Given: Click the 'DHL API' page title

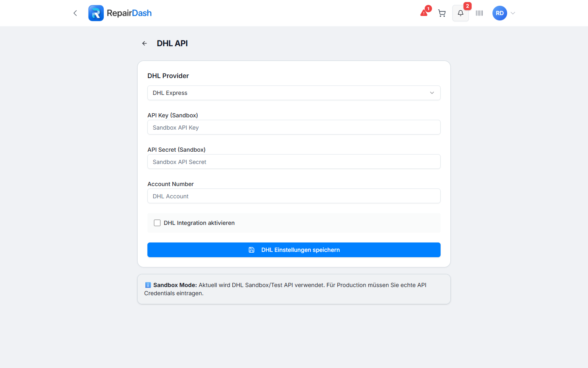Looking at the screenshot, I should click(172, 43).
